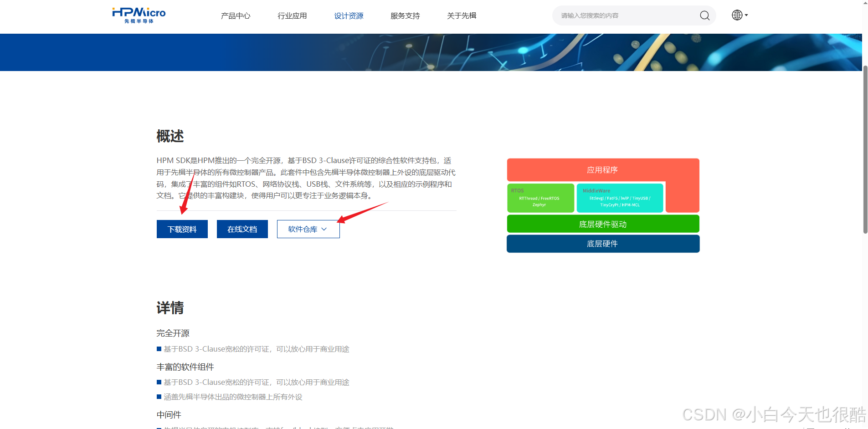Expand the 软件仓库 dropdown
This screenshot has width=868, height=429.
[308, 229]
